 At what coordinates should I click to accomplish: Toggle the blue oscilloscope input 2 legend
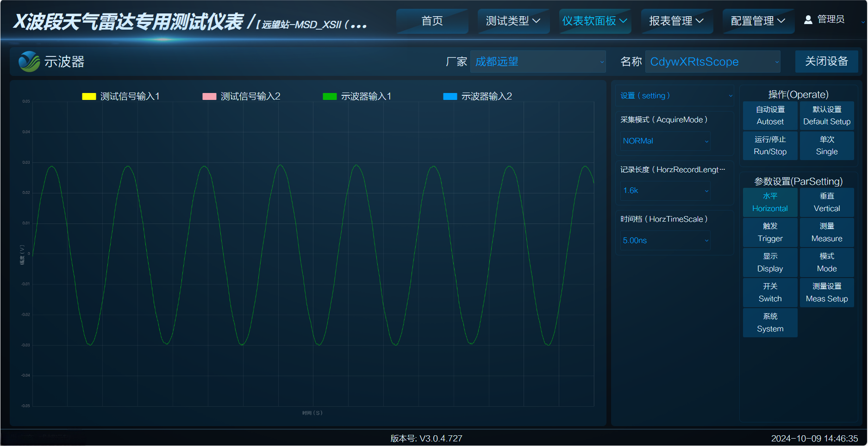(x=477, y=96)
